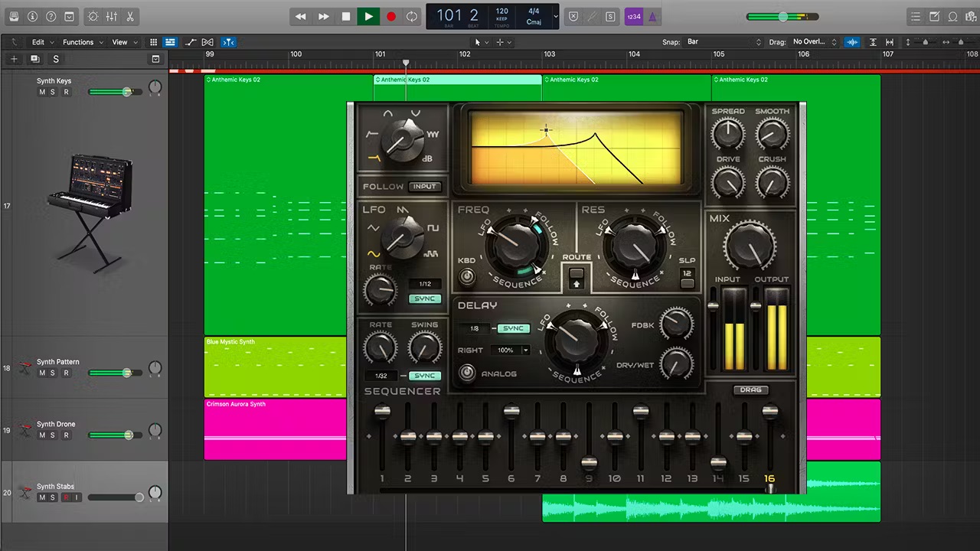
Task: Open the Library panel icon
Action: (14, 16)
